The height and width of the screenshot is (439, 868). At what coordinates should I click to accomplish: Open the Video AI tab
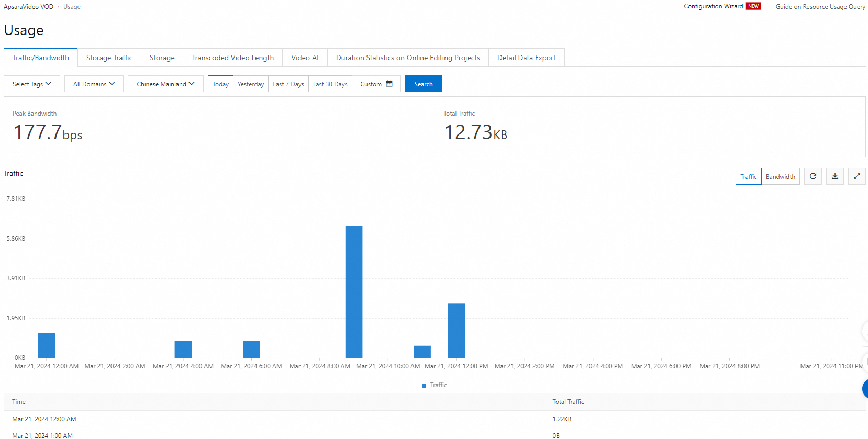coord(305,58)
